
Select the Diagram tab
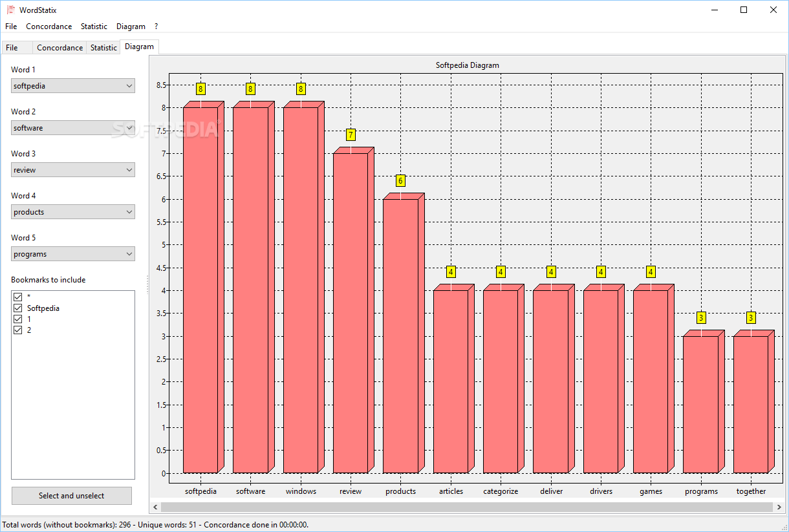click(140, 47)
